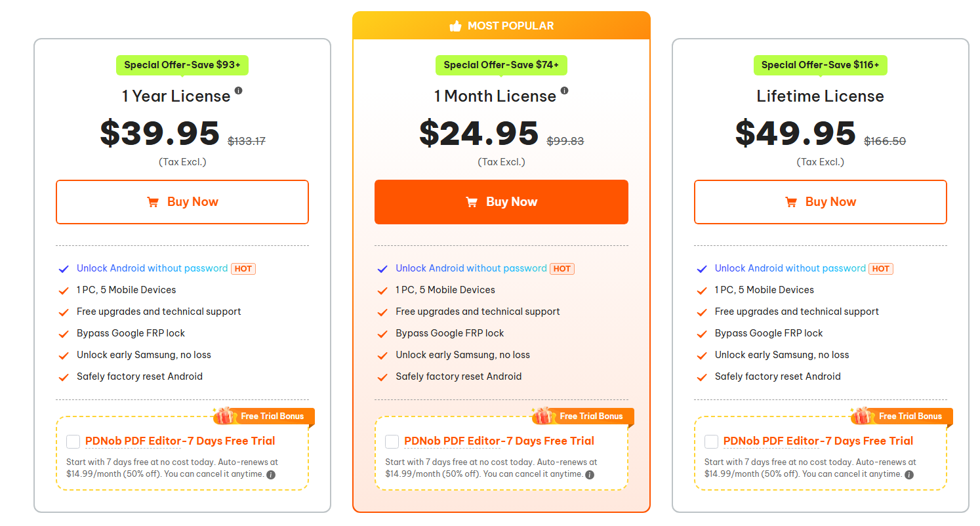Image resolution: width=980 pixels, height=526 pixels.
Task: Click info icon beside 1 Month License
Action: [564, 91]
